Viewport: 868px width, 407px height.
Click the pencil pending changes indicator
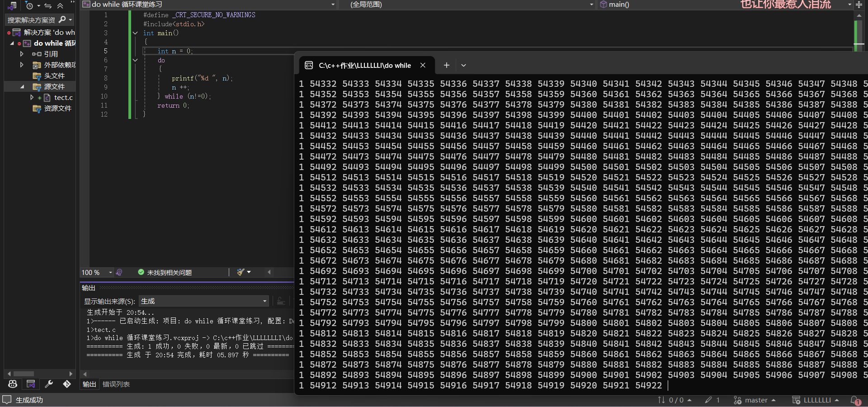(712, 400)
